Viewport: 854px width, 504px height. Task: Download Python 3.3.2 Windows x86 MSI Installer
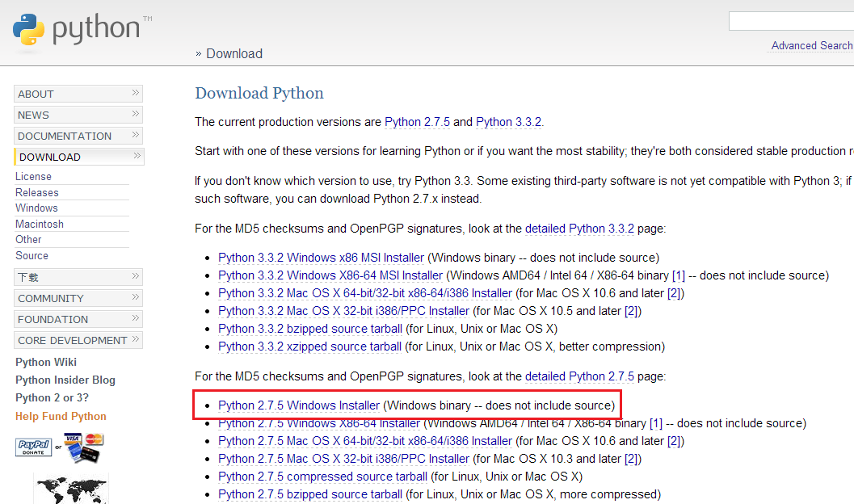[322, 258]
